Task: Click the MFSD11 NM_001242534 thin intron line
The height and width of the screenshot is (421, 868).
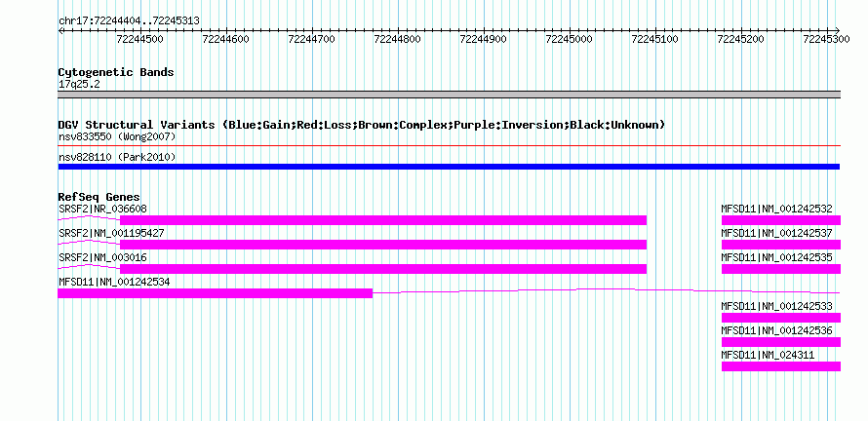Action: [x=607, y=290]
